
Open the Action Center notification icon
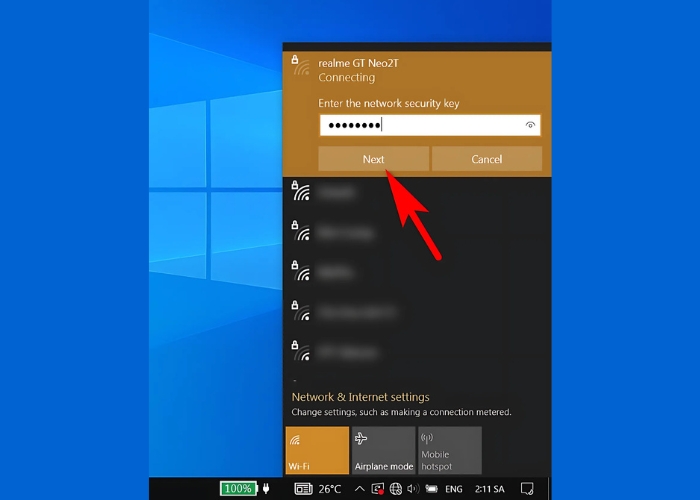click(x=528, y=489)
